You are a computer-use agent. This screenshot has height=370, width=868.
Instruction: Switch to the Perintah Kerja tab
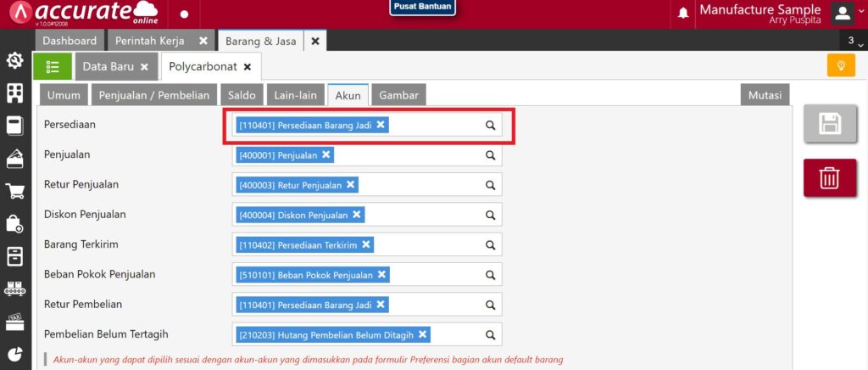[150, 41]
